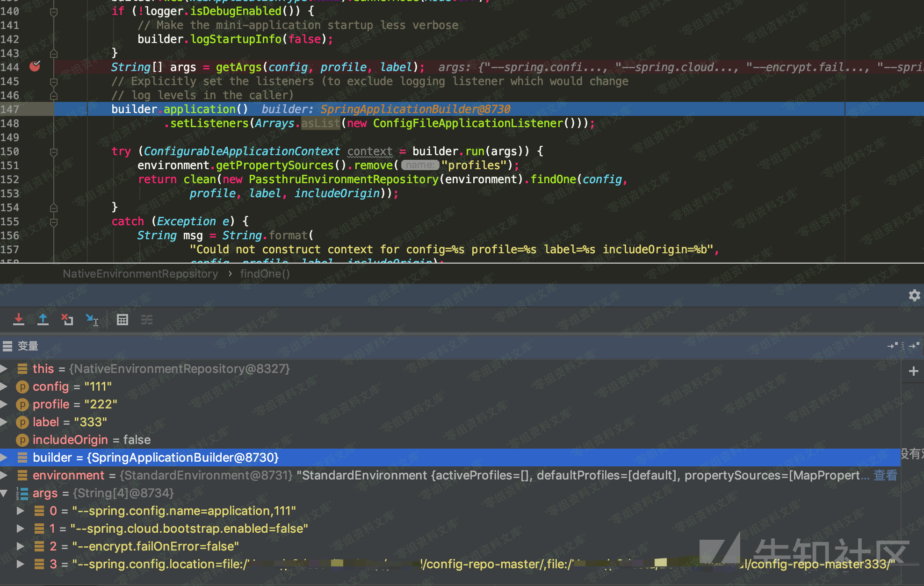This screenshot has width=924, height=586.
Task: Toggle the fold marker at line 150
Action: click(x=54, y=151)
